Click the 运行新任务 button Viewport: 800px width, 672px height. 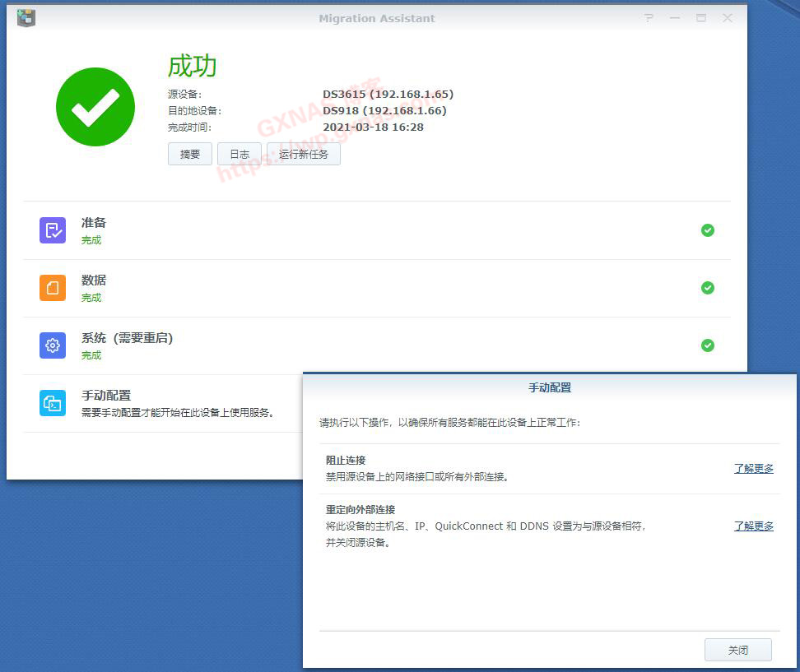tap(304, 154)
